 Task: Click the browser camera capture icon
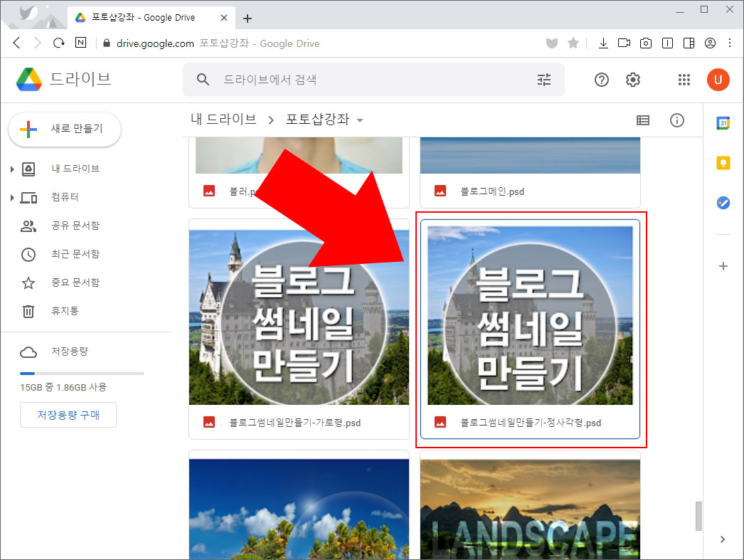[x=645, y=43]
